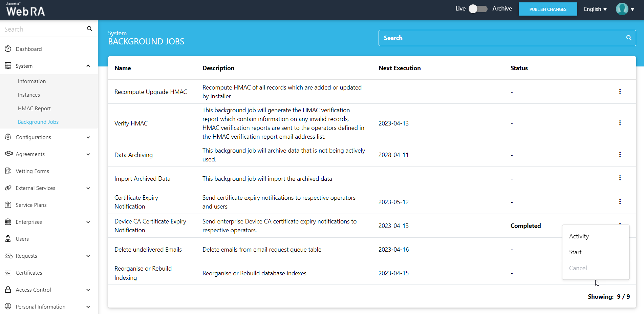644x314 pixels.
Task: Open the Instances page under System
Action: [29, 95]
